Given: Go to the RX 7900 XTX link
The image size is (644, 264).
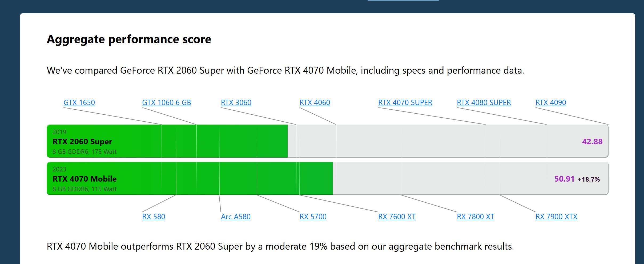Looking at the screenshot, I should (556, 217).
